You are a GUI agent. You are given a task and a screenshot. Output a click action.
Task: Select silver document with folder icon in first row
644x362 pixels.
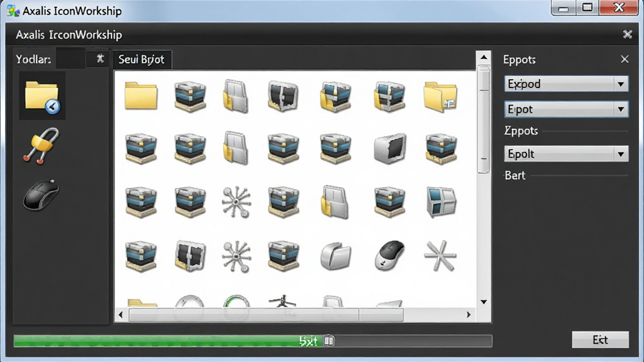pos(235,96)
